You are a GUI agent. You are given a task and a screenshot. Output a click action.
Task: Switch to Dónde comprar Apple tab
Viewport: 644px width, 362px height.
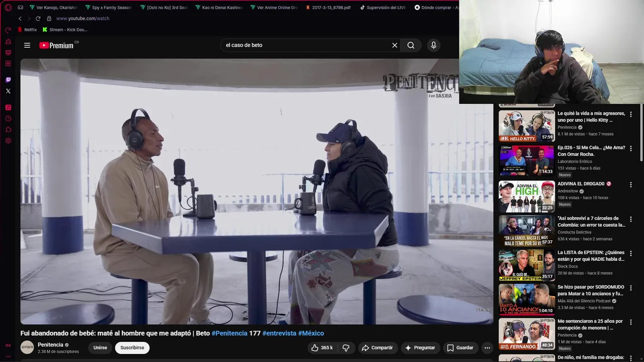[436, 8]
